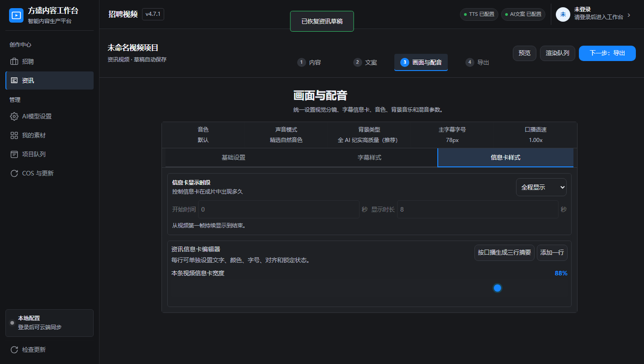Image resolution: width=644 pixels, height=364 pixels.
Task: Click the 开始时间 input field
Action: point(279,209)
